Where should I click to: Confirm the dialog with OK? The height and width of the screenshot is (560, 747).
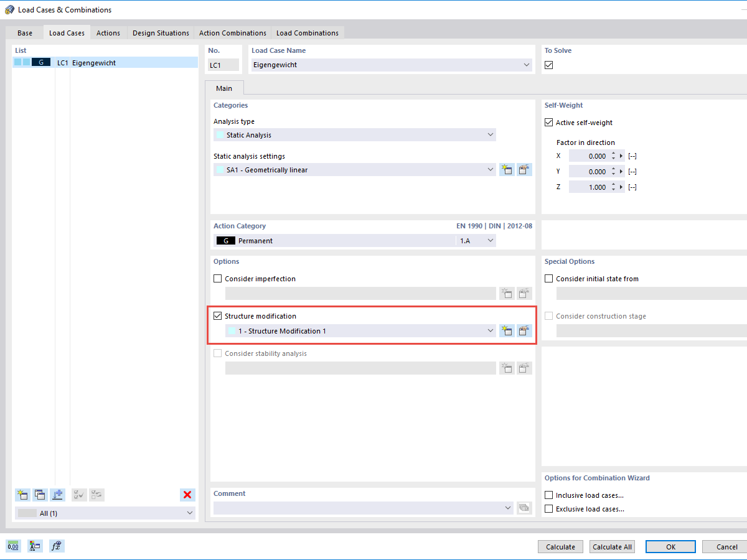click(x=670, y=546)
